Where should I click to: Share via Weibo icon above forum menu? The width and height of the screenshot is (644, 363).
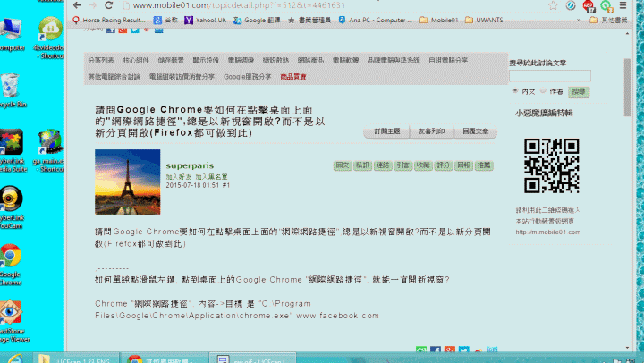point(147,30)
